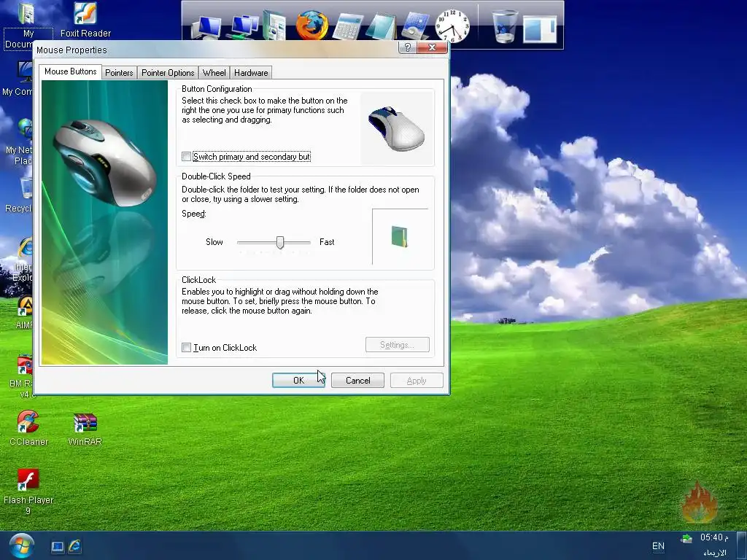Image resolution: width=747 pixels, height=560 pixels.
Task: Click the 05:40 taskbar clock
Action: point(713,537)
